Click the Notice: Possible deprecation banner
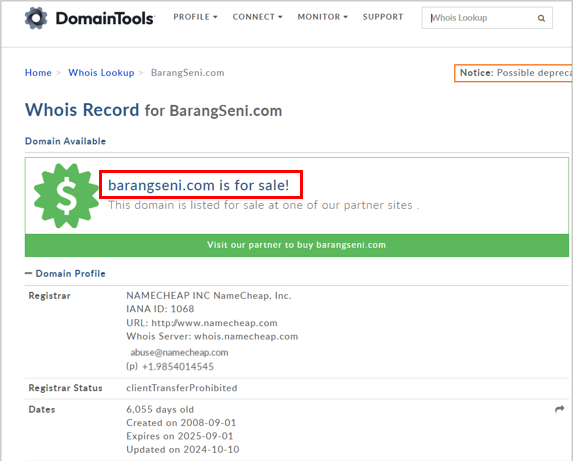Viewport: 574px width, 461px height. (x=513, y=73)
